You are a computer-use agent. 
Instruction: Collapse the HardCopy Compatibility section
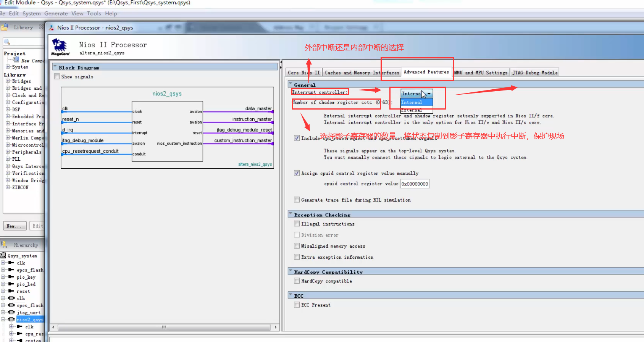(291, 271)
